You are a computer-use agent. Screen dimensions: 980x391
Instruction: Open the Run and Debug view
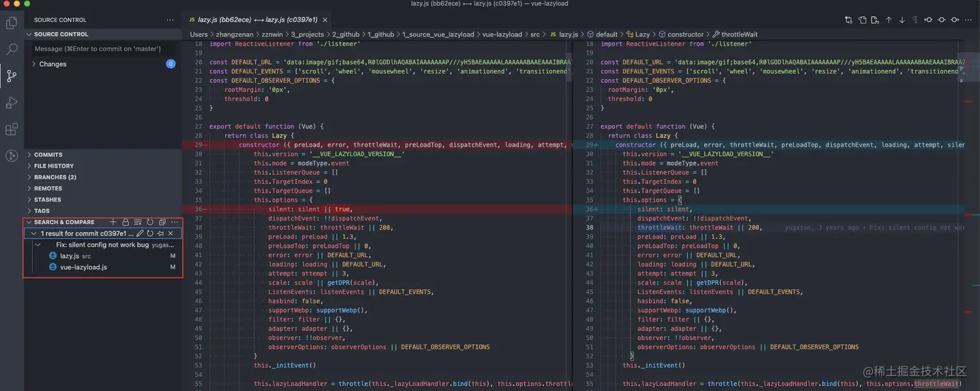tap(12, 102)
